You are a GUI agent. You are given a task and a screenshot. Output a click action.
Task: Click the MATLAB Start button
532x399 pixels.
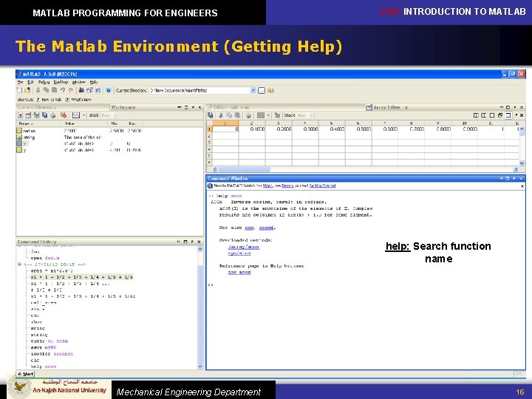27,374
